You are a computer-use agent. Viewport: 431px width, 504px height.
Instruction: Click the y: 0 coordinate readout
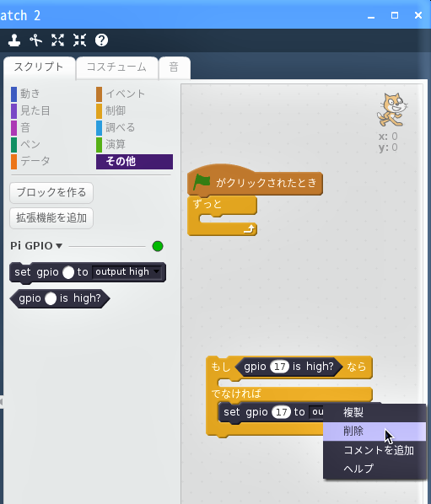[x=388, y=147]
